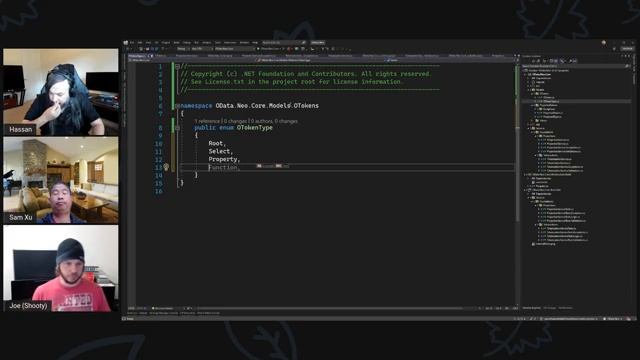Select the active OTokenType editor tab
The image size is (640, 360).
pos(140,56)
